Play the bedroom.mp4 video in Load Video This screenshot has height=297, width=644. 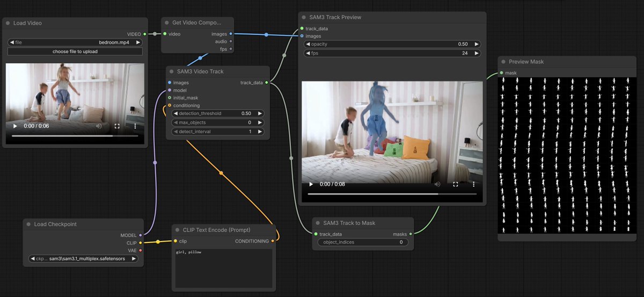click(15, 126)
